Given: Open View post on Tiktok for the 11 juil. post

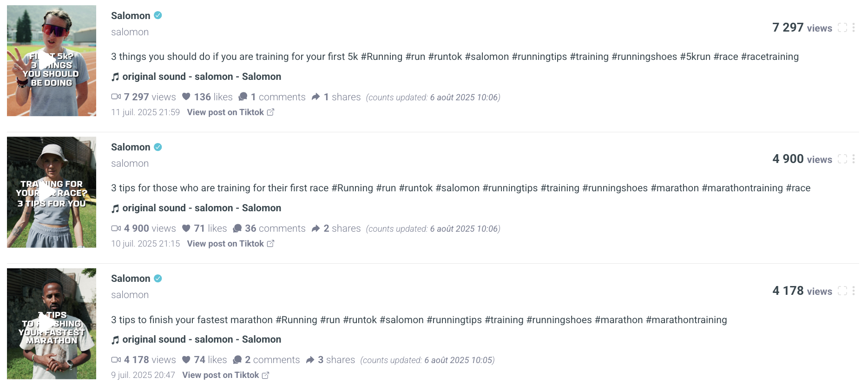Looking at the screenshot, I should (230, 112).
